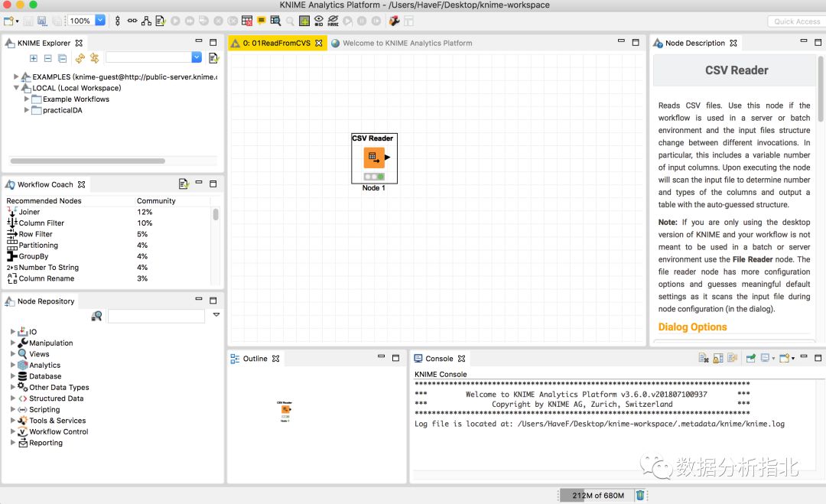
Task: Close the 01ReadFromCVS editor tab
Action: pyautogui.click(x=319, y=43)
